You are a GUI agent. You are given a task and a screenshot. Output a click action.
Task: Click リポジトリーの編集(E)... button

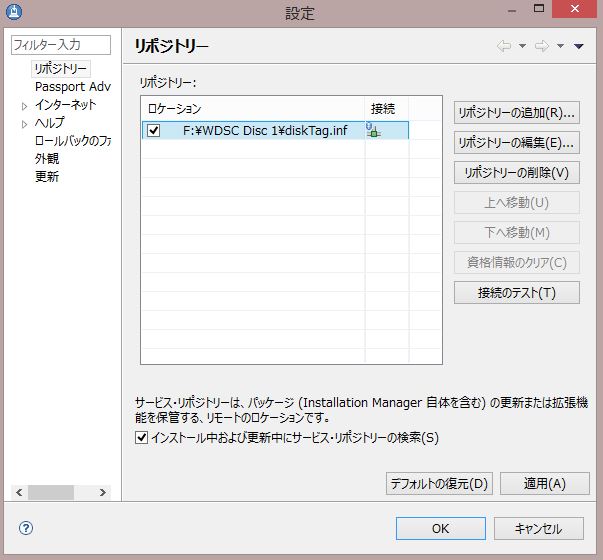[x=516, y=143]
